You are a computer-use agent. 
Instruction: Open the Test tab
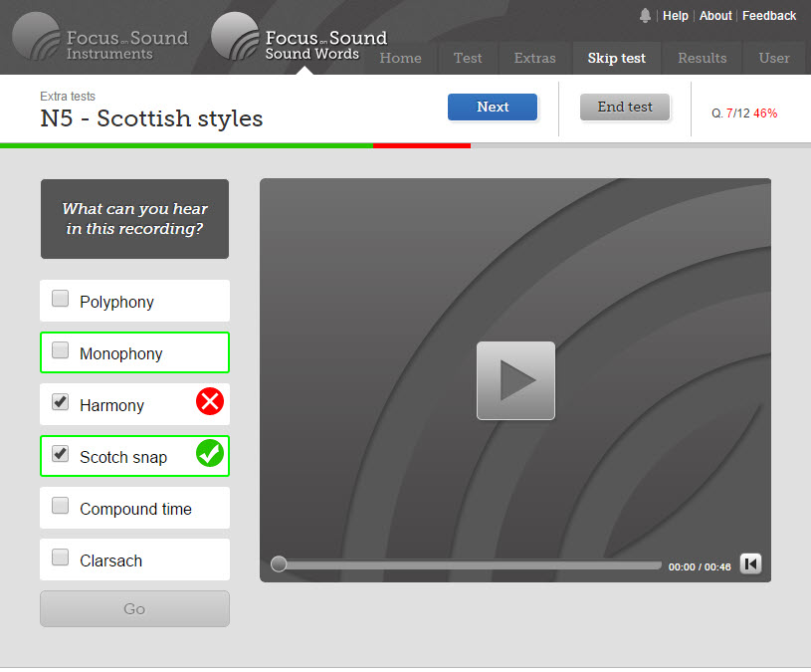468,58
